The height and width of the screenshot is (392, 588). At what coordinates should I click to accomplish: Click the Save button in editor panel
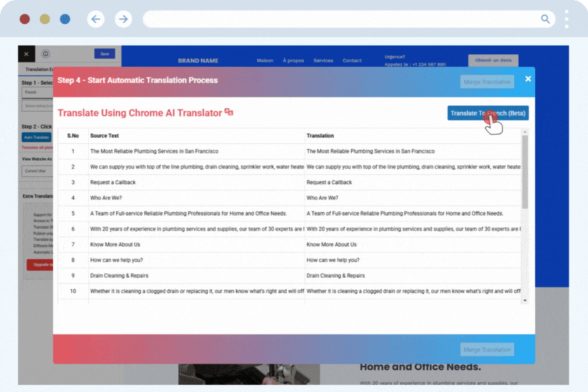point(104,54)
